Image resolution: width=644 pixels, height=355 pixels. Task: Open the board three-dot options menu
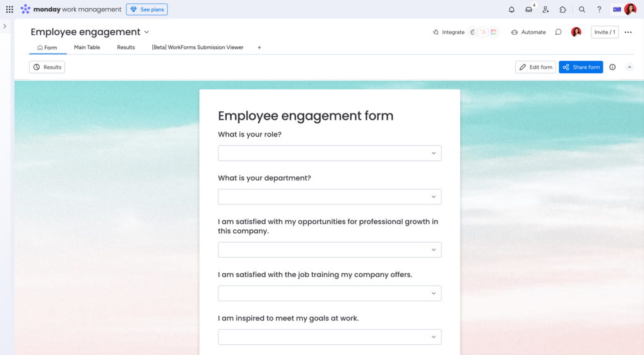(x=628, y=32)
